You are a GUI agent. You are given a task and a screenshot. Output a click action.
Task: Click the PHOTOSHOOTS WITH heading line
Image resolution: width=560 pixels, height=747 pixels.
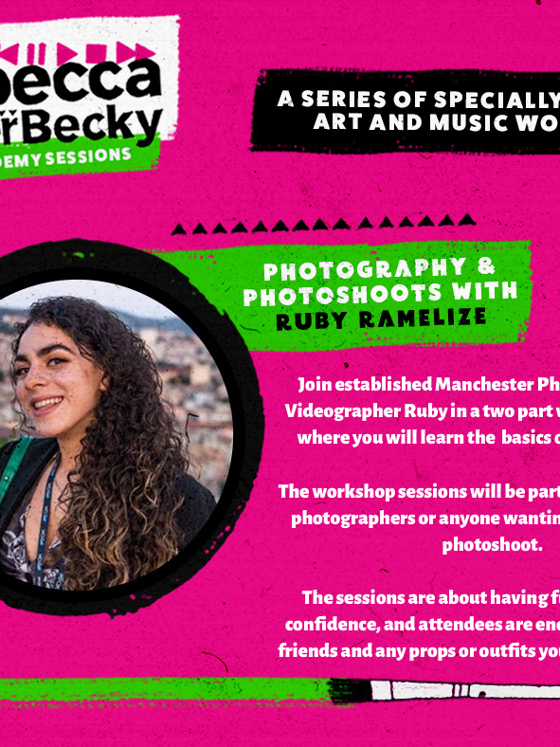pos(380,294)
